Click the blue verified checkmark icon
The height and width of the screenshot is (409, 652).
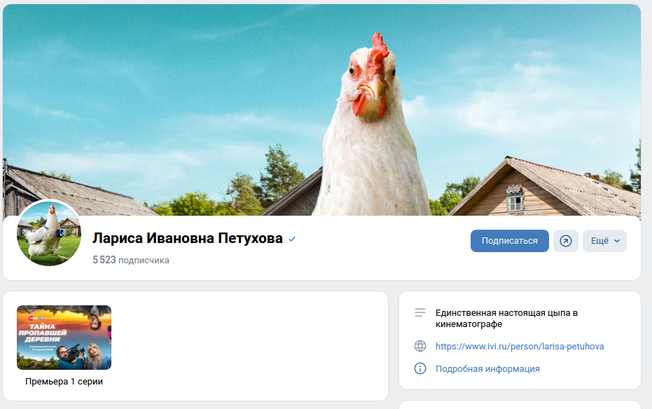tap(292, 239)
